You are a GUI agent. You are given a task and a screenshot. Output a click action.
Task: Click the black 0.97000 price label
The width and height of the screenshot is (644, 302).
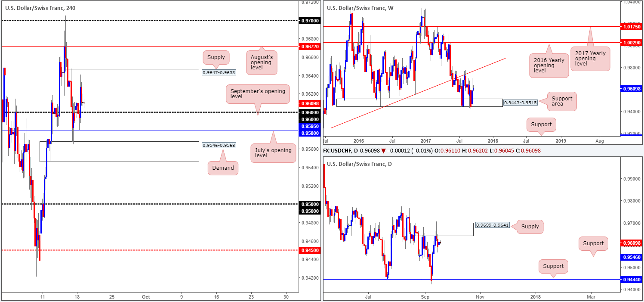click(309, 21)
